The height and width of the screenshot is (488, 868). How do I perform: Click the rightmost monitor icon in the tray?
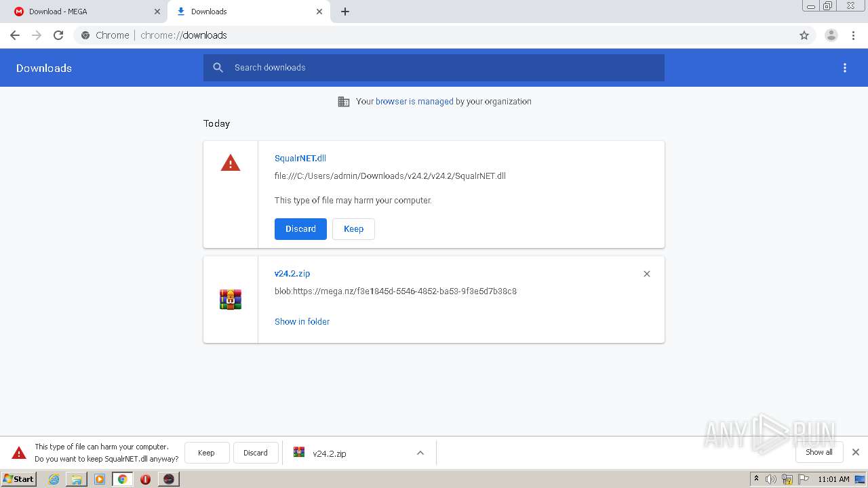859,479
